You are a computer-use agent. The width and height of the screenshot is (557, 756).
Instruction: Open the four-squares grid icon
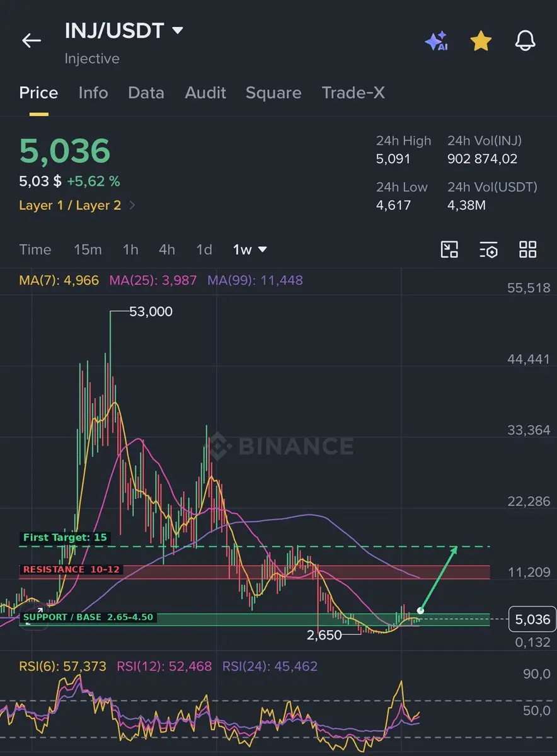[x=528, y=249]
